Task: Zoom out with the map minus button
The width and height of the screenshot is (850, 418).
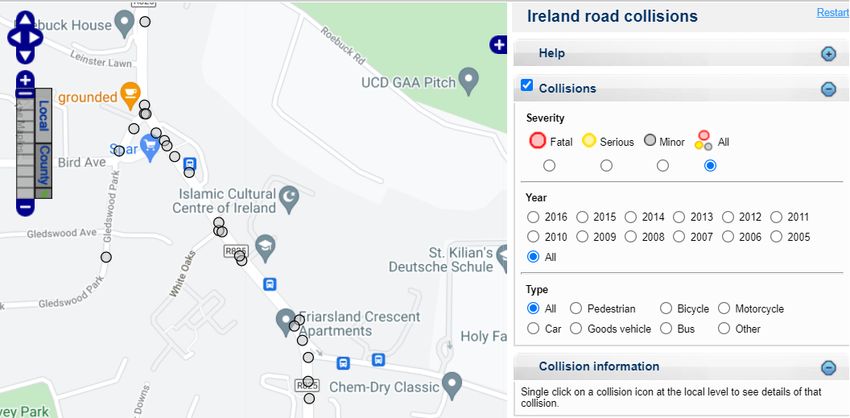Action: (x=25, y=207)
